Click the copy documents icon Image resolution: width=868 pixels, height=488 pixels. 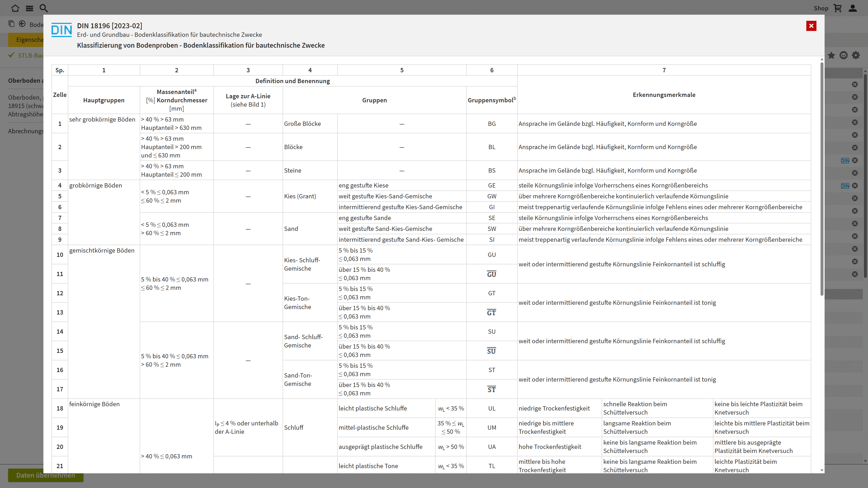point(12,24)
